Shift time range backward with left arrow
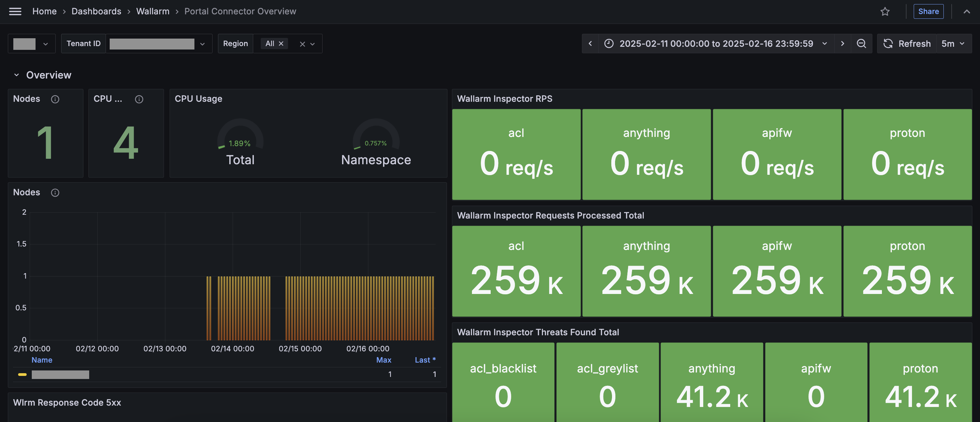This screenshot has height=422, width=980. click(590, 44)
